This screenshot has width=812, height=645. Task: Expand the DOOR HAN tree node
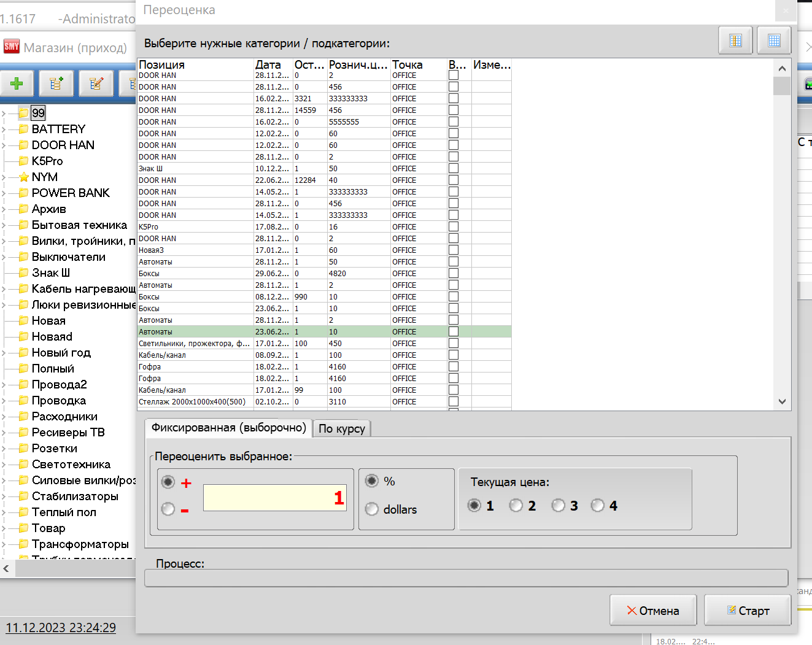(x=4, y=145)
